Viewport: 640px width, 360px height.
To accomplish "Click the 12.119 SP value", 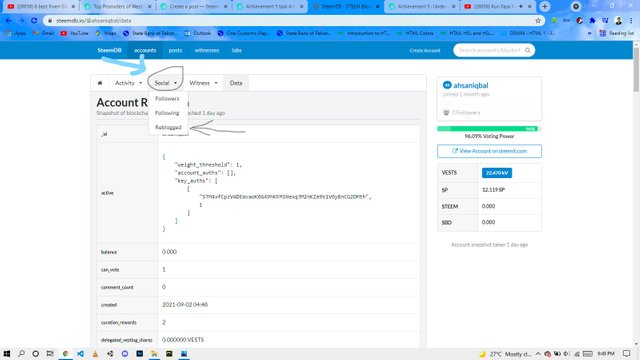I will click(x=493, y=190).
